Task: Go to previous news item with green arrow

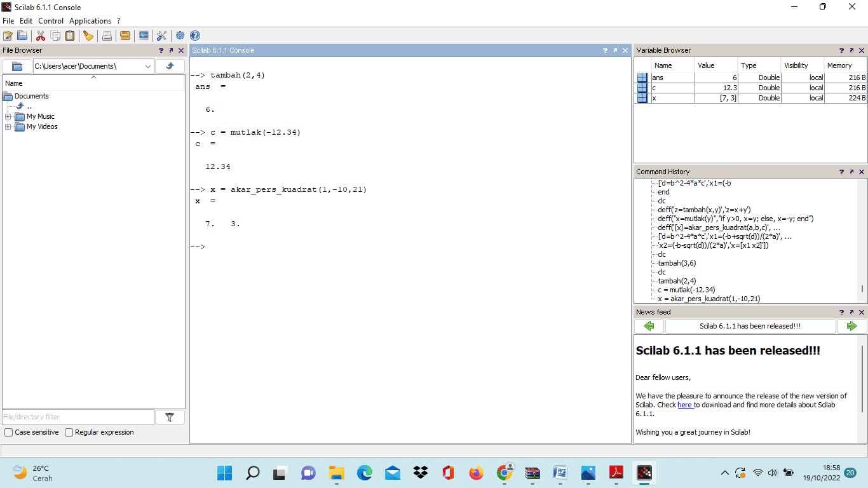Action: pyautogui.click(x=649, y=326)
